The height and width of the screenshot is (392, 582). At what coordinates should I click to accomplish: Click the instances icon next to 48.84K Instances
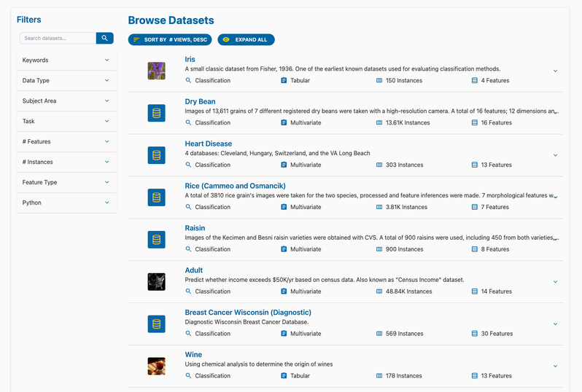tap(379, 291)
